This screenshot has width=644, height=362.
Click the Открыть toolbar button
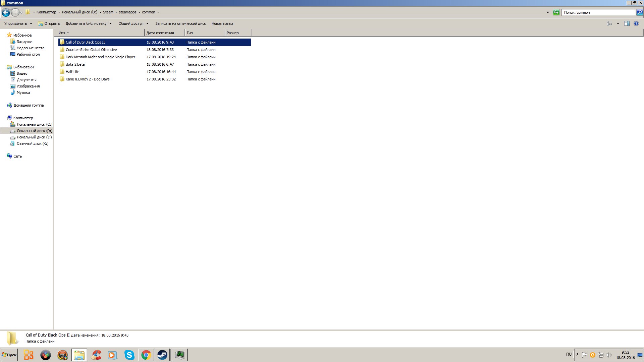pyautogui.click(x=49, y=23)
